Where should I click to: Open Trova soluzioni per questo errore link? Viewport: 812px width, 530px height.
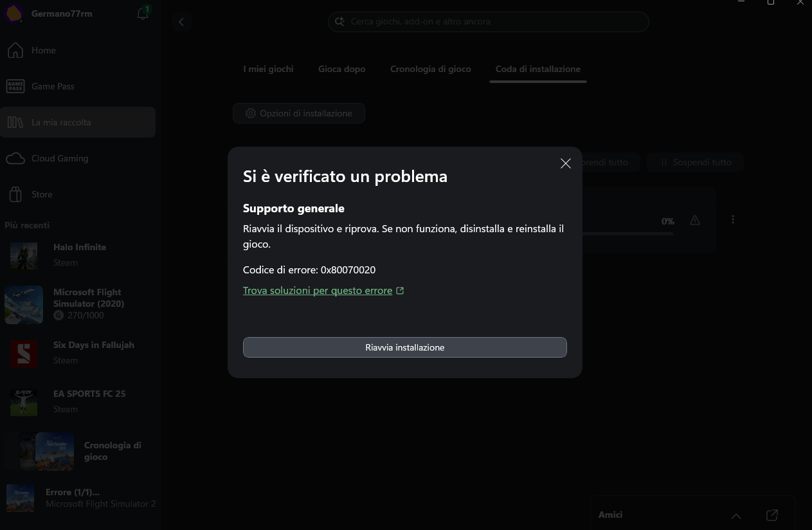coord(318,291)
